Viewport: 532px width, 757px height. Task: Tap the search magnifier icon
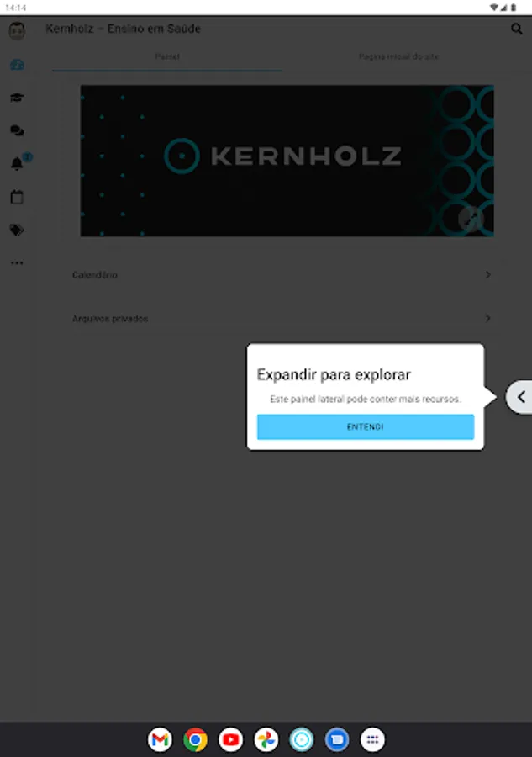click(x=517, y=29)
